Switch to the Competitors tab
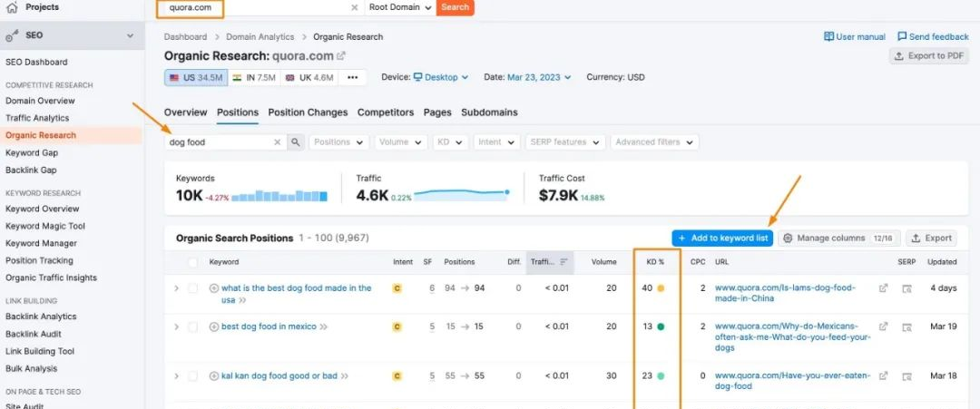 tap(386, 112)
